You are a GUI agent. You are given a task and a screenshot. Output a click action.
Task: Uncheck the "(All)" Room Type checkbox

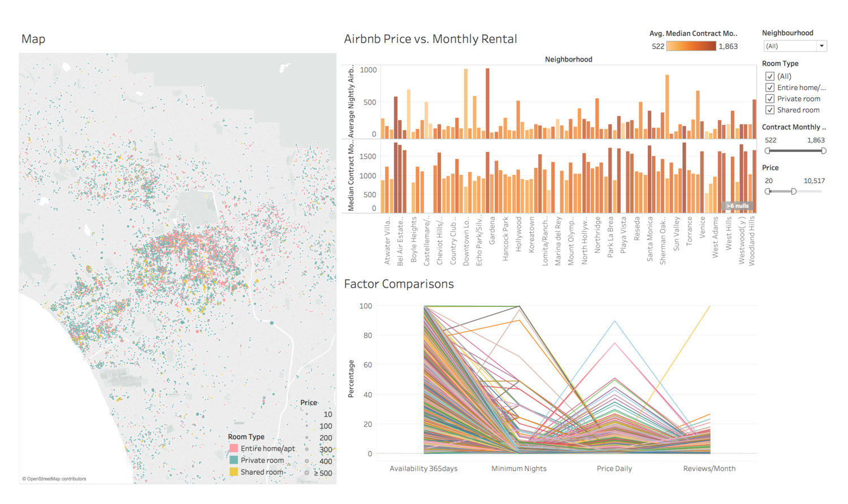coord(770,75)
